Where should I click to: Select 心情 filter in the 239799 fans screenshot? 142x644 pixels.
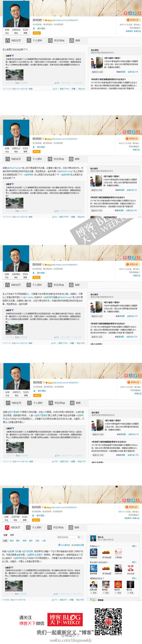pyautogui.click(x=44, y=541)
